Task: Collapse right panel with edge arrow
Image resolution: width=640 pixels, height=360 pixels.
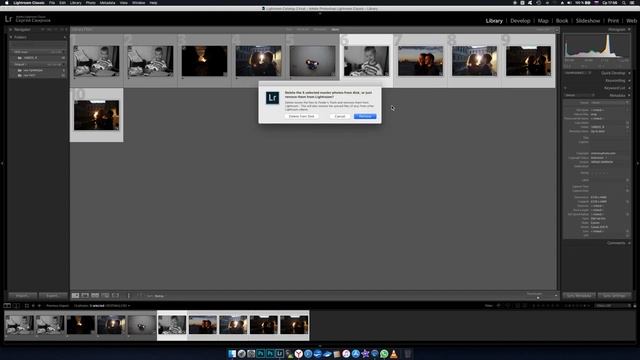Action: (638, 163)
